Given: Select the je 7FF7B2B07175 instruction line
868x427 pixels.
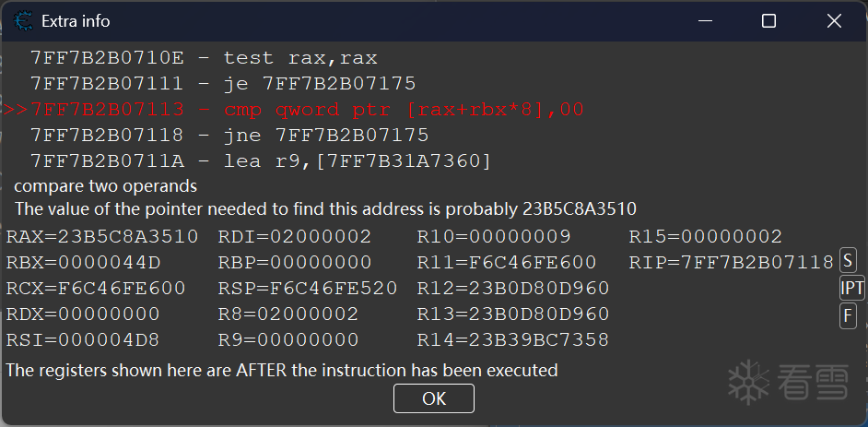Looking at the screenshot, I should coord(223,84).
